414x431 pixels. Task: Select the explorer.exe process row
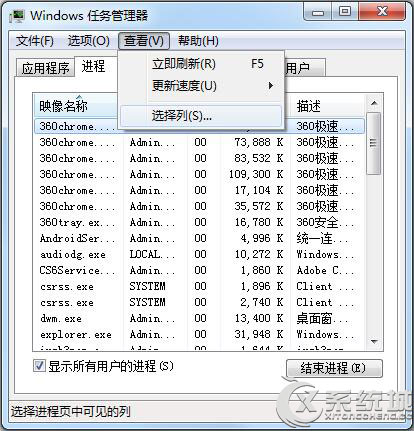coord(199,334)
